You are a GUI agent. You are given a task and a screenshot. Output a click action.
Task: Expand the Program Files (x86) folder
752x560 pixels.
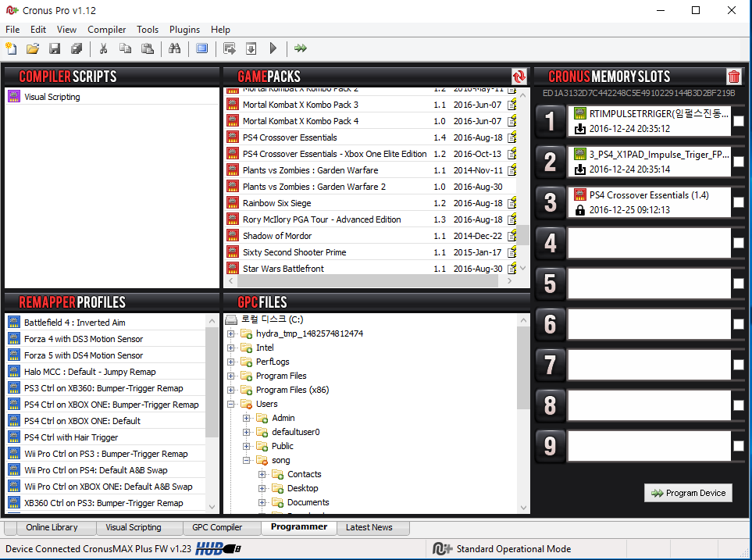click(231, 390)
